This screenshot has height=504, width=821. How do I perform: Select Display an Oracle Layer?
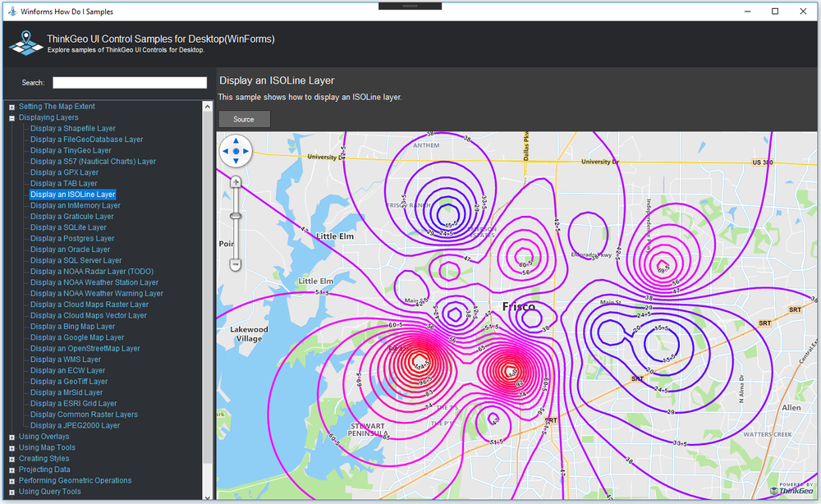(70, 249)
